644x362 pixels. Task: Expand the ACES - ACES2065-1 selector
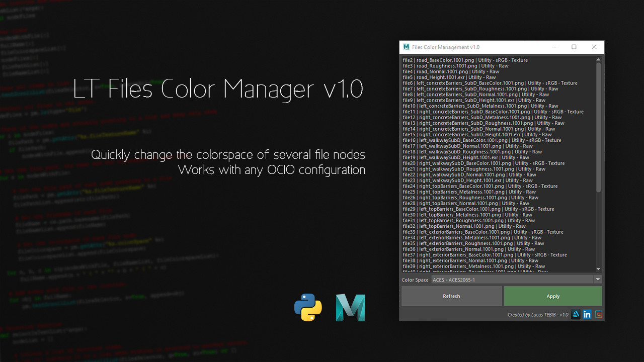[513, 280]
